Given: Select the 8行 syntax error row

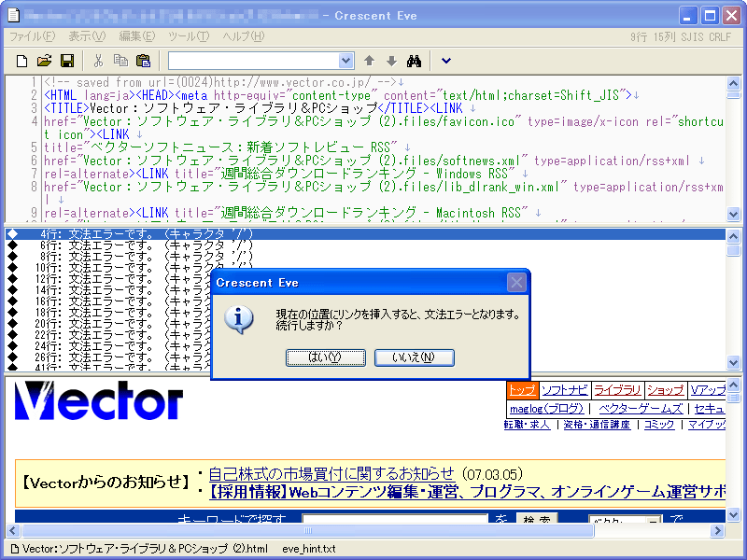Looking at the screenshot, I should pyautogui.click(x=365, y=256).
